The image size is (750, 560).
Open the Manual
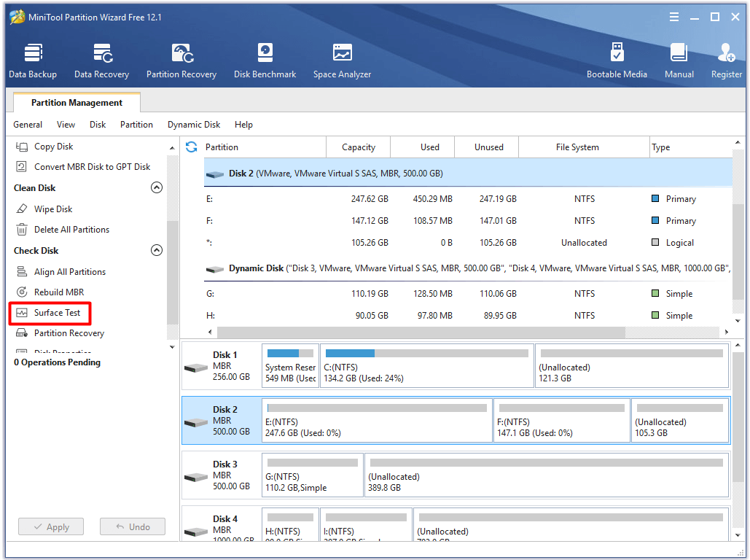pyautogui.click(x=679, y=61)
